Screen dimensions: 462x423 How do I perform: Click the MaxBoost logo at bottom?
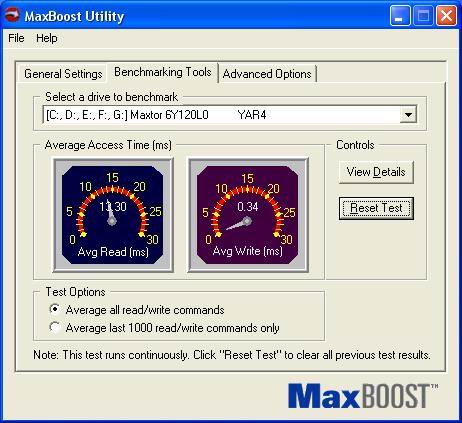point(363,396)
